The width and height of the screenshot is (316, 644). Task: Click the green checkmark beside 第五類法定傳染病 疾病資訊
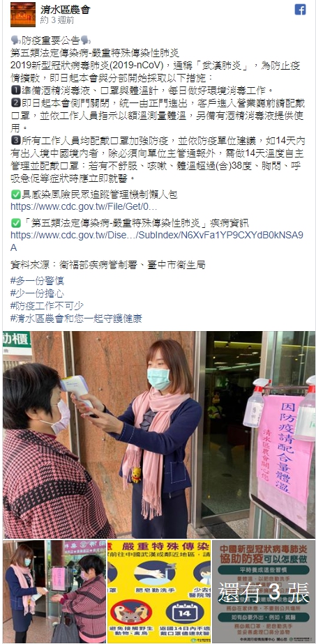click(15, 223)
